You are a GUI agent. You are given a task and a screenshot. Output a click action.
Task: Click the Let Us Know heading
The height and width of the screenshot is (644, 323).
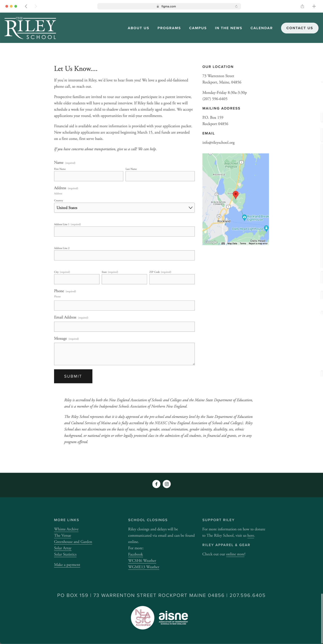(x=76, y=69)
